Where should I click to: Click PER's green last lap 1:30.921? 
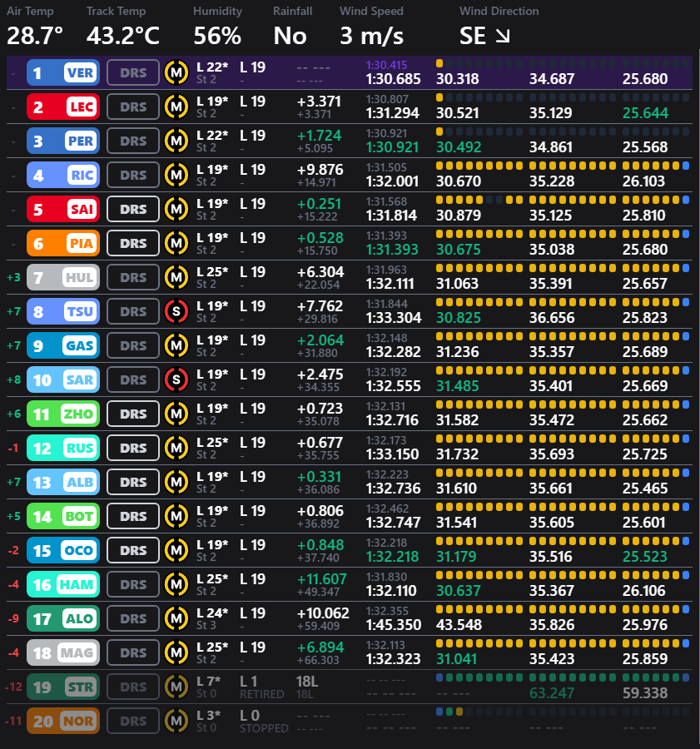pyautogui.click(x=392, y=147)
